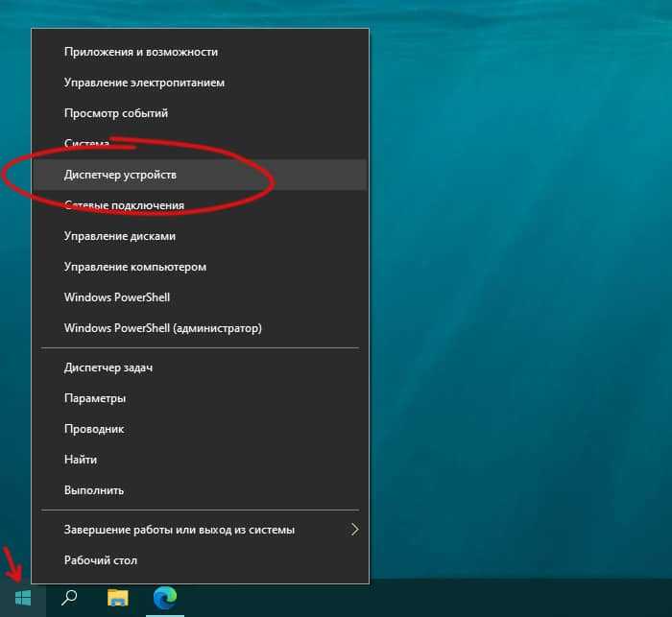Open Выполнить run dialog entry
The width and height of the screenshot is (672, 617).
click(x=200, y=490)
